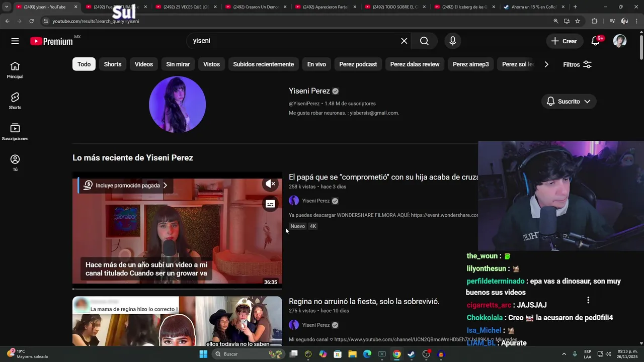Open Yiseni Perez link under Regina video
Image resolution: width=644 pixels, height=362 pixels.
point(316,325)
